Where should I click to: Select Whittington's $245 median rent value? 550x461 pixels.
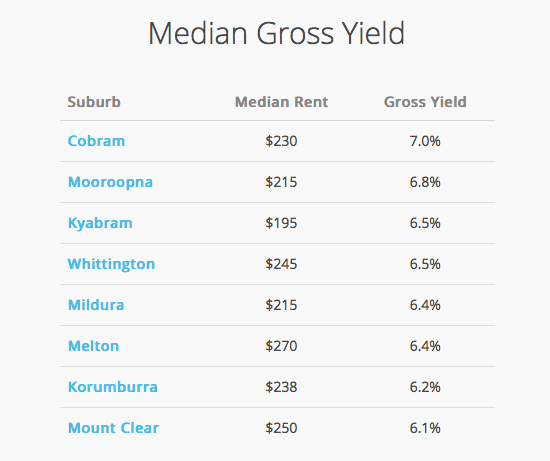pyautogui.click(x=281, y=264)
